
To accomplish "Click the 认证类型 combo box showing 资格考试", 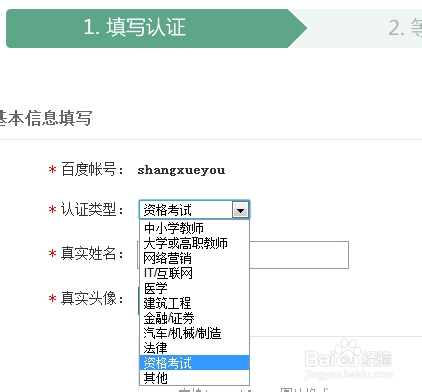I will [x=194, y=210].
